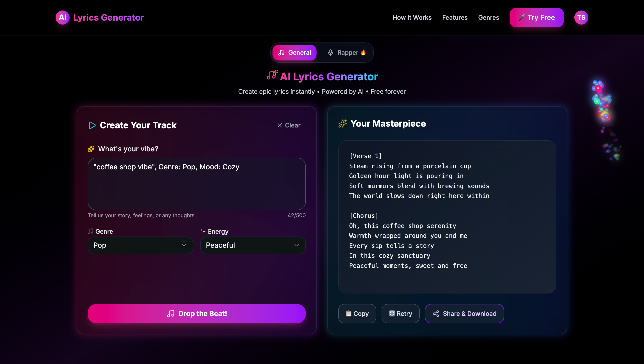Click Share & Download button
The width and height of the screenshot is (644, 364).
[x=464, y=313]
